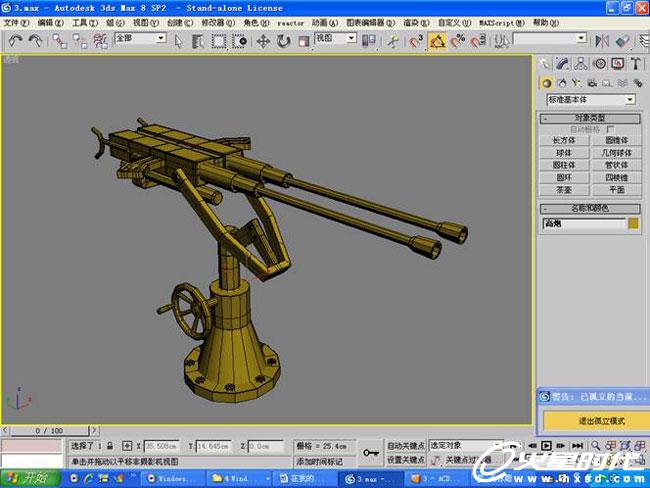Screen dimensions: 650x488
Task: Open the Select by Name list icon
Action: coord(198,41)
